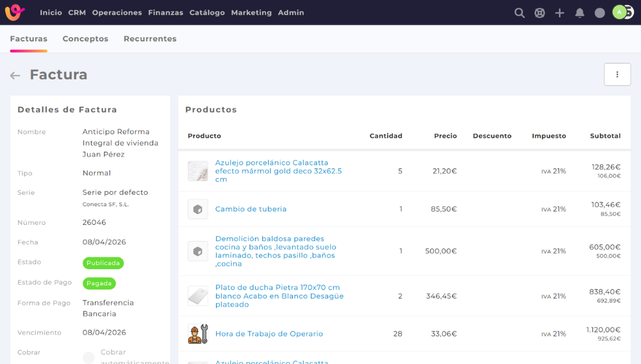
Task: Expand the Finanzas menu
Action: 165,13
